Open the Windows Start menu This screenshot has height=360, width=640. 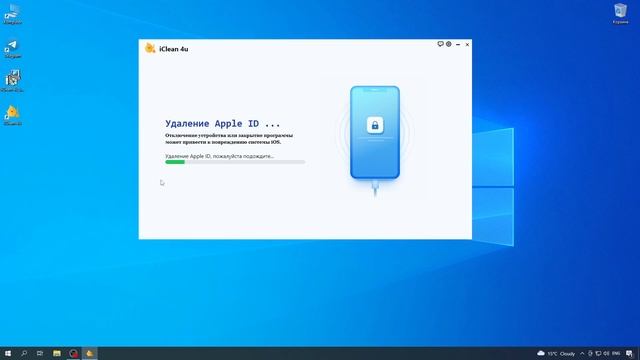[x=8, y=353]
